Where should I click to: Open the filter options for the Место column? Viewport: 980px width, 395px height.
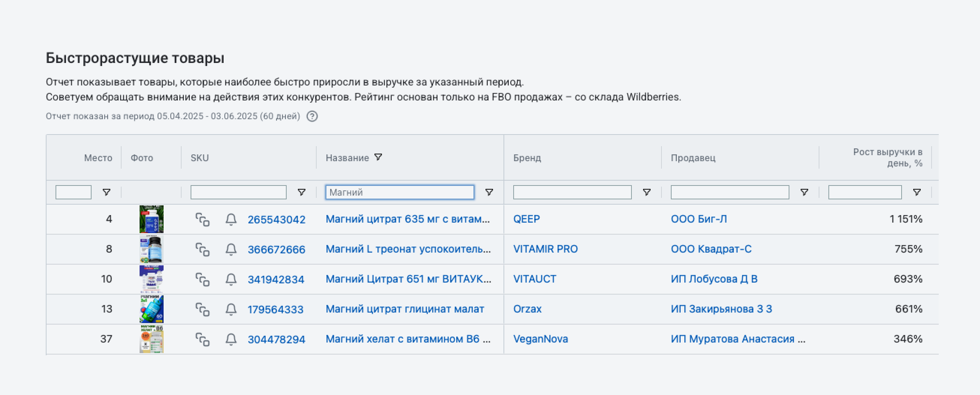click(x=107, y=192)
